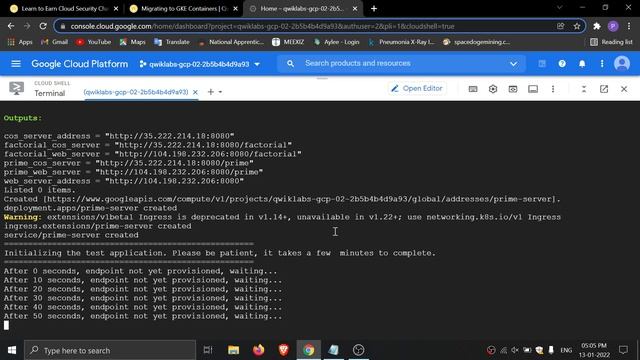Open the Chrome profile P avatar

(x=613, y=26)
